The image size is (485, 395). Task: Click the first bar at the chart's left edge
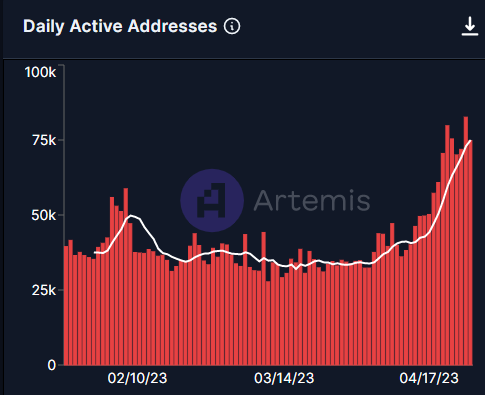[66, 305]
